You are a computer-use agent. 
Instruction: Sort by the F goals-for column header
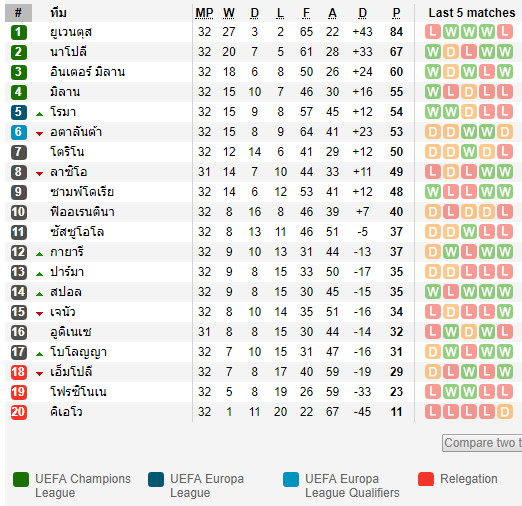tap(306, 13)
